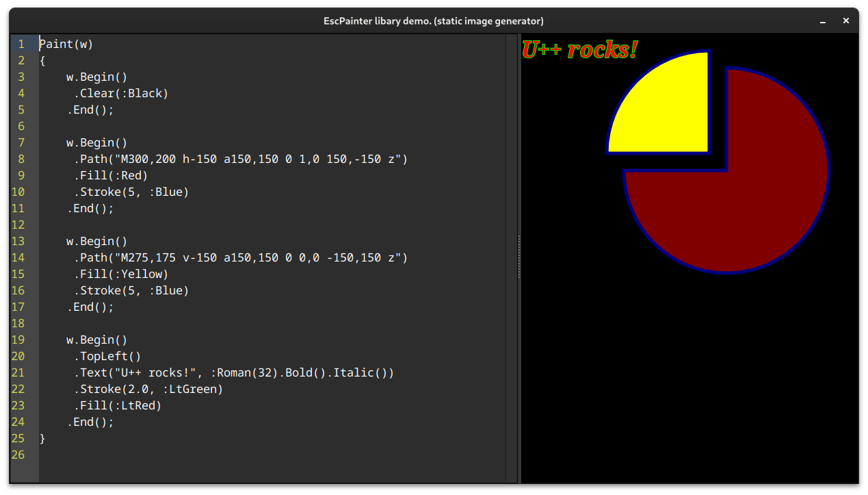The image size is (868, 495).
Task: Click '.End();' on line 24
Action: tap(90, 422)
